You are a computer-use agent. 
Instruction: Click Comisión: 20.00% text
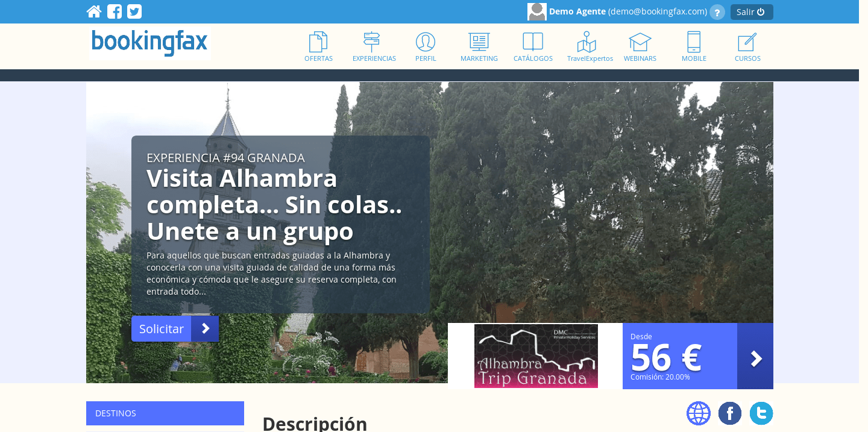pyautogui.click(x=660, y=377)
